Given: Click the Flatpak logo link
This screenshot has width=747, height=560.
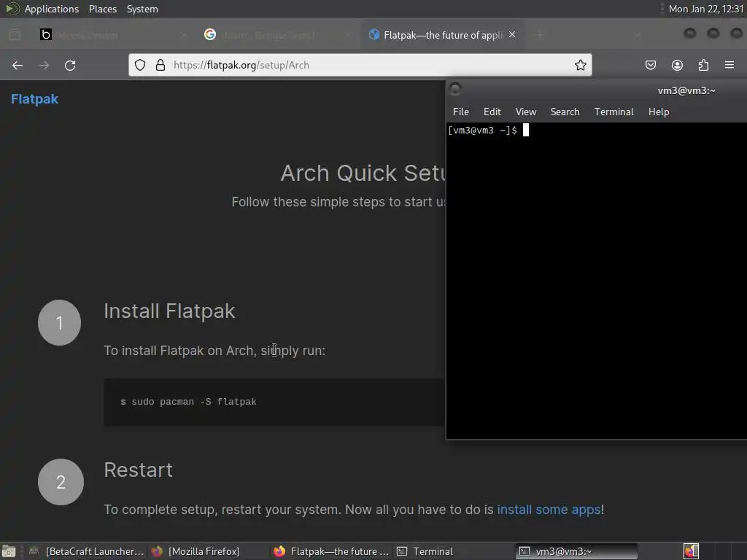Looking at the screenshot, I should [x=34, y=99].
